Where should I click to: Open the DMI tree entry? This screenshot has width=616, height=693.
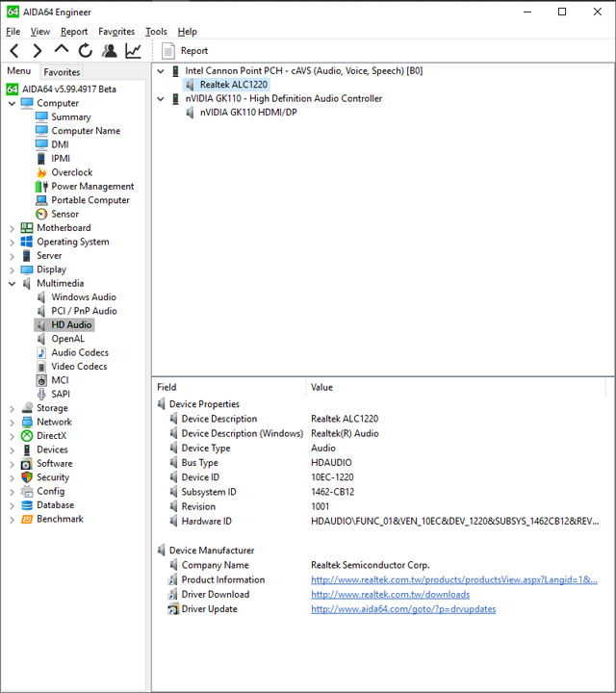click(60, 144)
